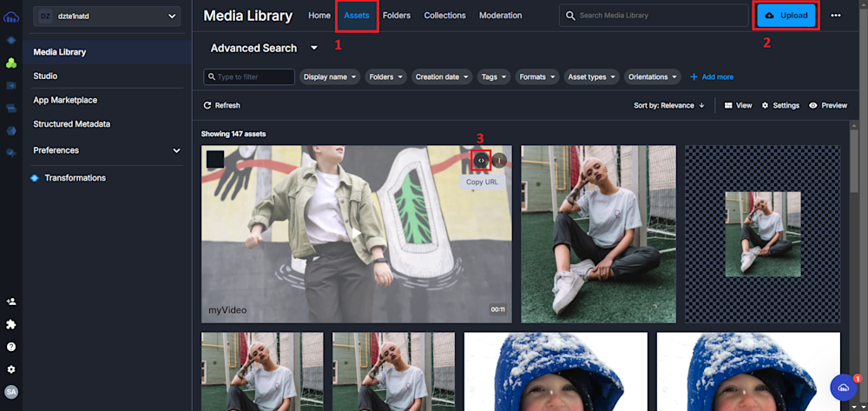The height and width of the screenshot is (411, 868).
Task: Click the invite user icon
Action: point(11,302)
